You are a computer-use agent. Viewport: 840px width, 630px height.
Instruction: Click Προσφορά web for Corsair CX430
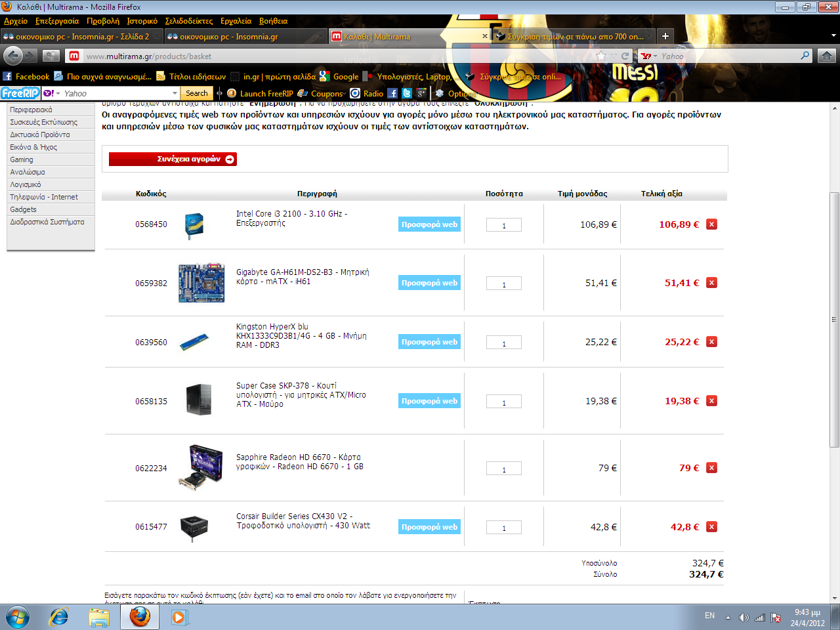point(429,527)
